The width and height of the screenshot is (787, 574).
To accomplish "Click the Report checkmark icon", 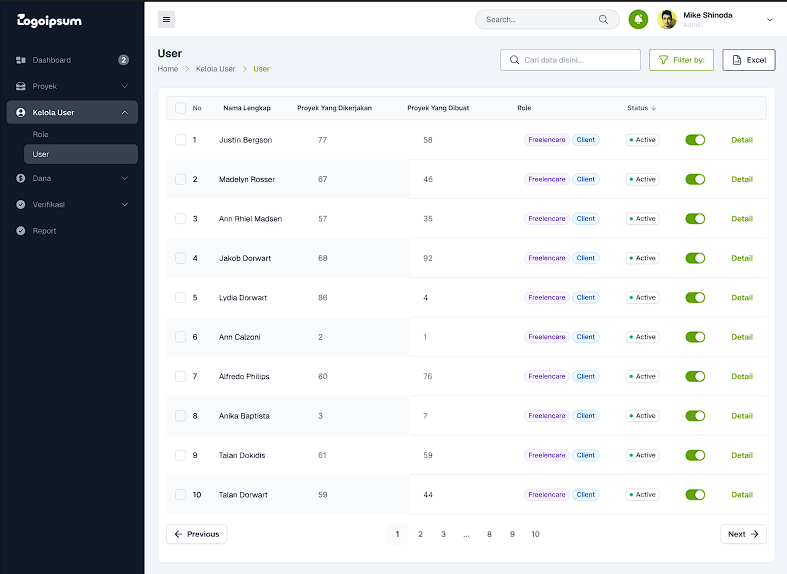I will 21,231.
